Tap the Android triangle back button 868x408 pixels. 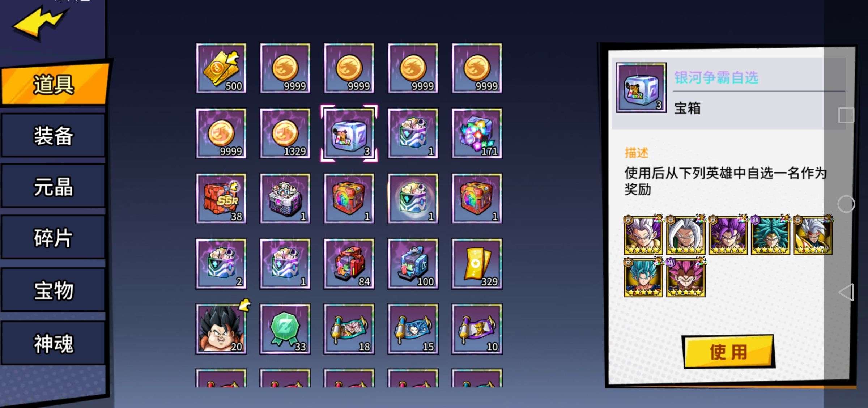(846, 292)
